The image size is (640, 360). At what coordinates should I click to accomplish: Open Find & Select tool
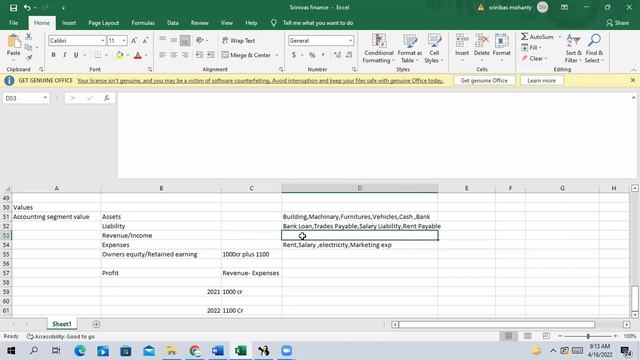[594, 49]
